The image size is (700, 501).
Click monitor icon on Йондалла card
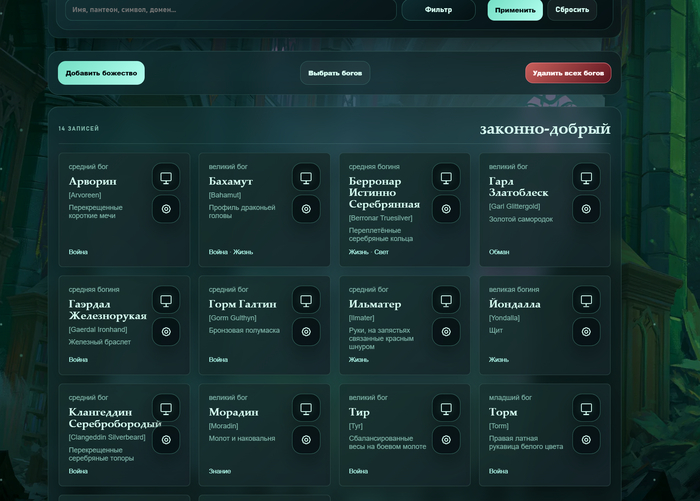coord(586,300)
